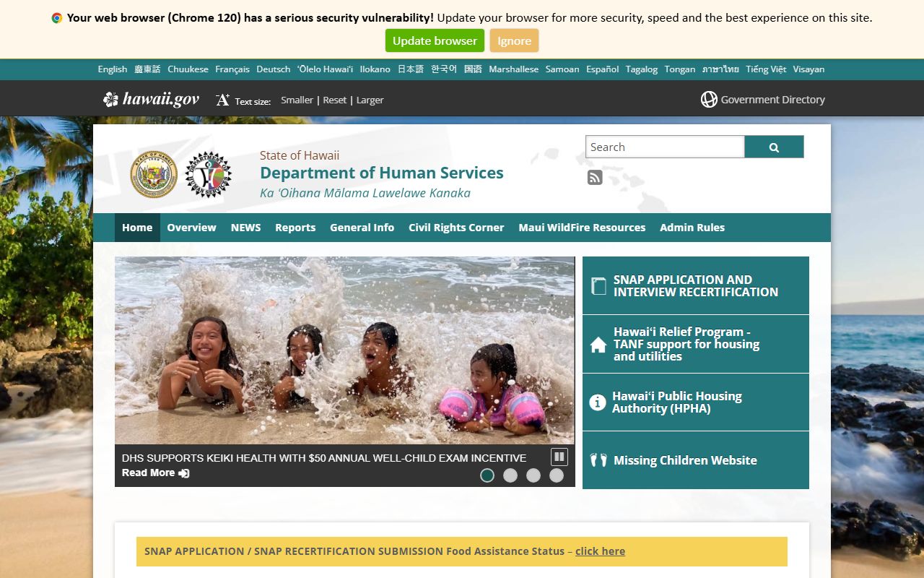Click the Chrome icon in warning banner
This screenshot has width=924, height=578.
click(57, 18)
